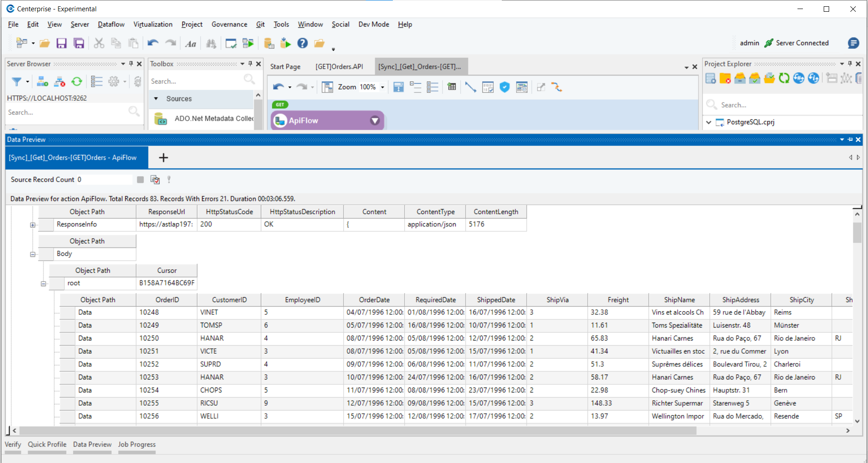Open the chat bubble icon near Server Connected

tap(853, 43)
